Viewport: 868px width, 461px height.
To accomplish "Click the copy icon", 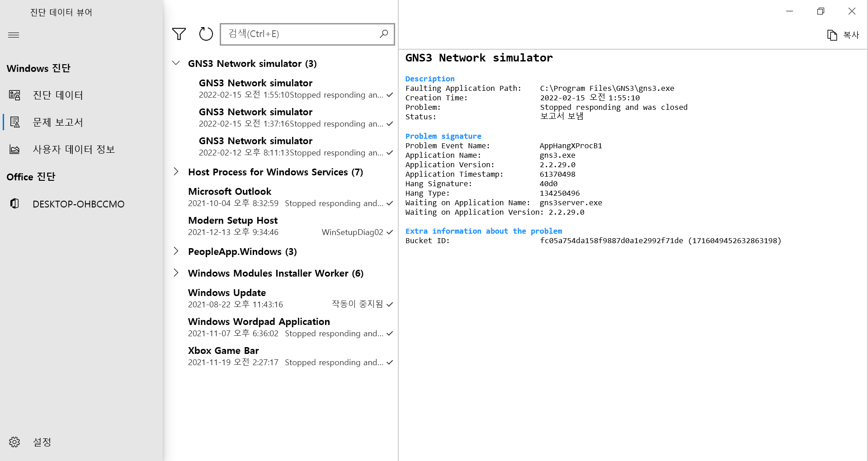I will click(832, 35).
